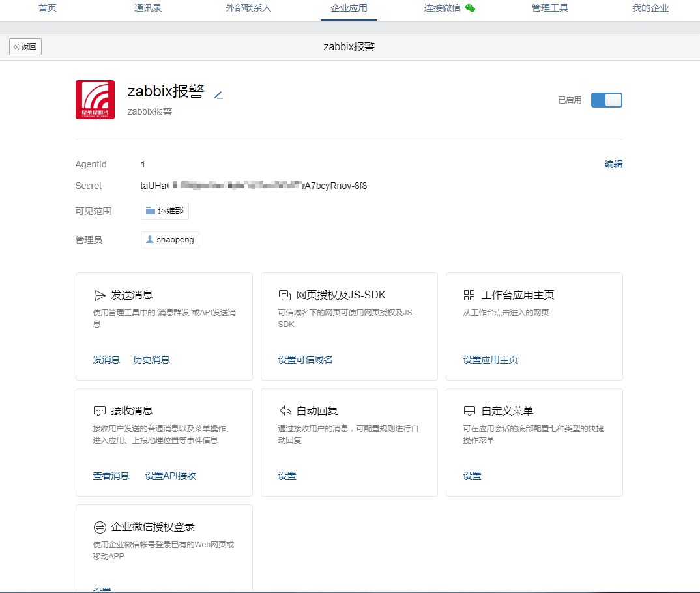The image size is (700, 593).
Task: Toggle the 已启用 enabled switch off
Action: (606, 100)
